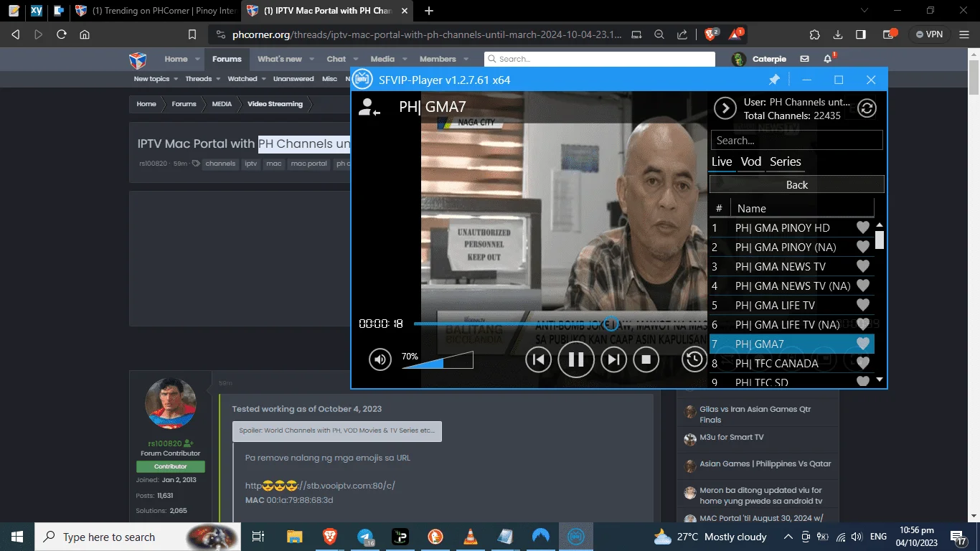Expand the Threads sub-nav dropdown

pyautogui.click(x=218, y=79)
